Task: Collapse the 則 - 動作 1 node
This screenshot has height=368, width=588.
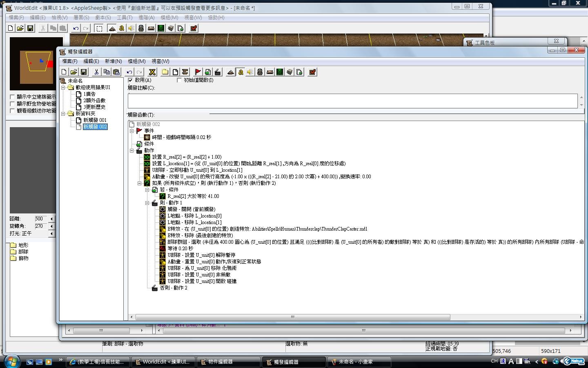Action: (x=147, y=203)
